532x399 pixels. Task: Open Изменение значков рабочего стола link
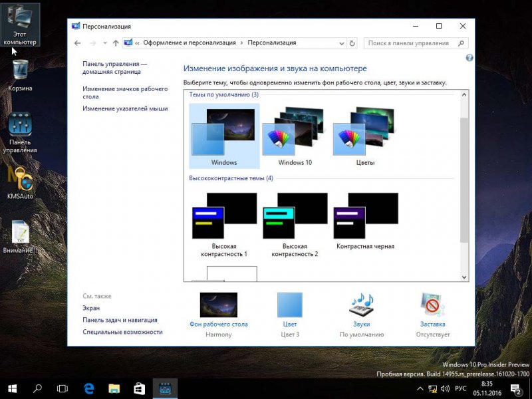tap(125, 92)
